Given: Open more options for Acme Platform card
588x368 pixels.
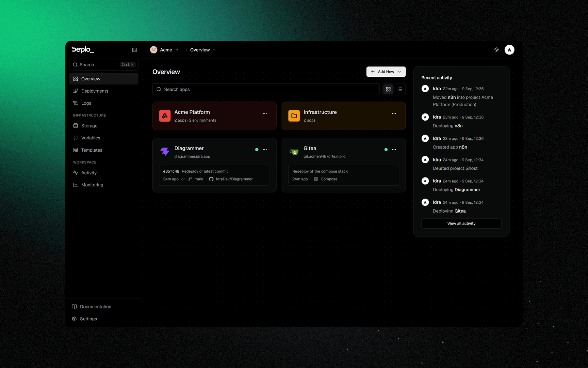Looking at the screenshot, I should tap(265, 113).
